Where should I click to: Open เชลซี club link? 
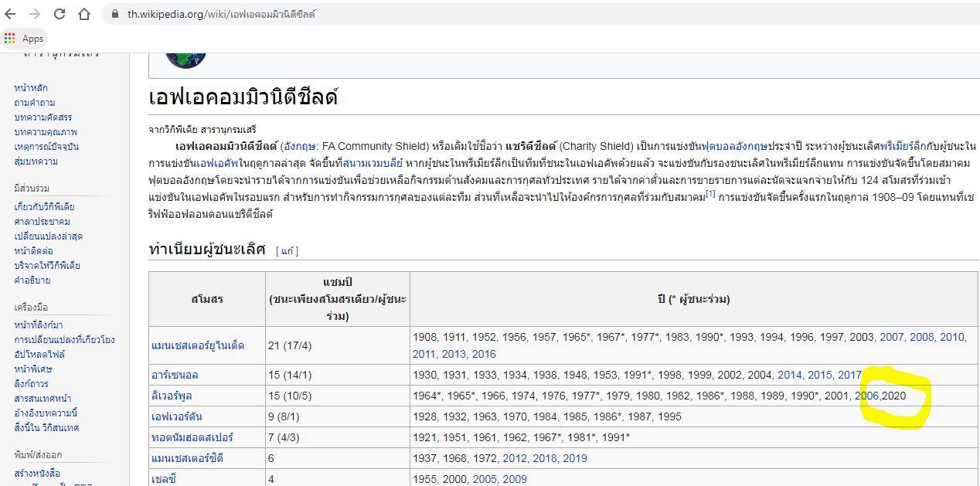click(164, 479)
